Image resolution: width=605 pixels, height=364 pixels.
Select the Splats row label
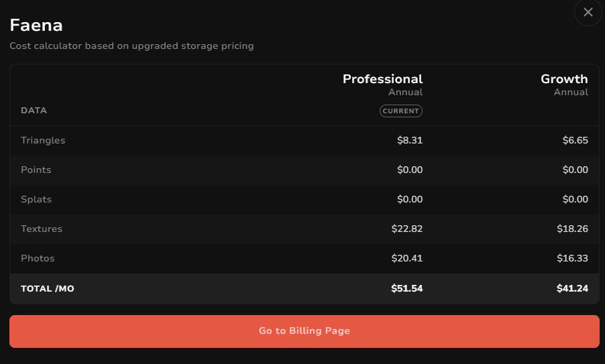coord(36,199)
